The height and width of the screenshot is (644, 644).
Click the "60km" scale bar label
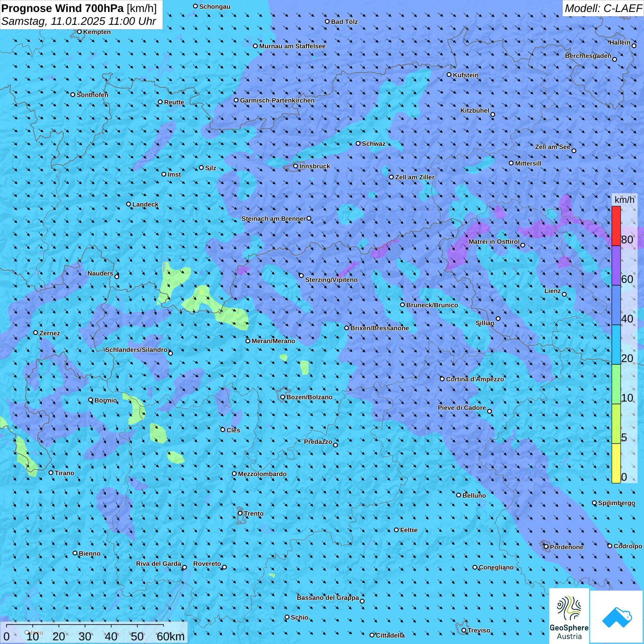[171, 636]
